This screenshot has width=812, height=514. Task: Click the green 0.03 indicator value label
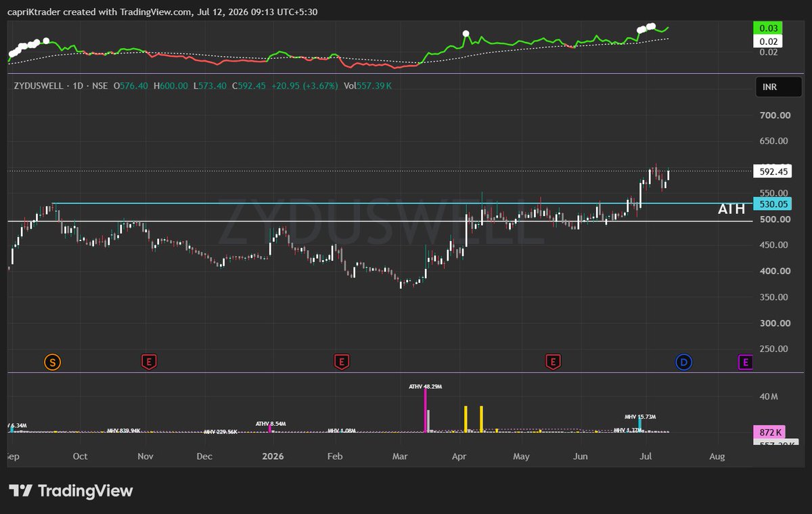[768, 28]
